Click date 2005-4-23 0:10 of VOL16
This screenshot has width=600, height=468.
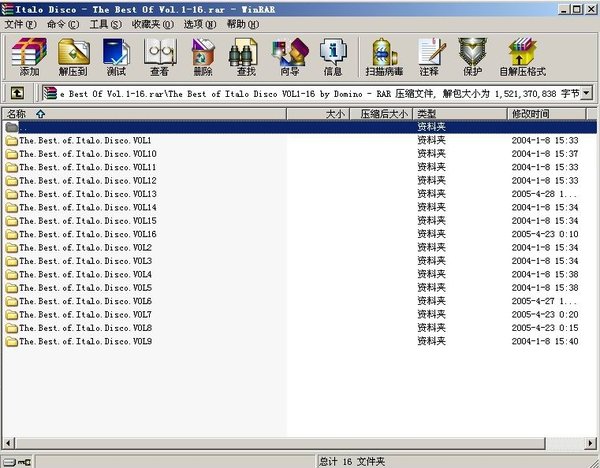click(x=545, y=234)
